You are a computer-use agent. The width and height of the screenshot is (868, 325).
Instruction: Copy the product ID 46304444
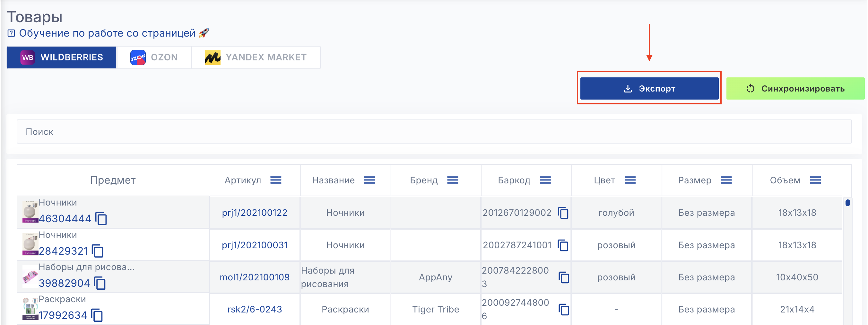point(101,218)
